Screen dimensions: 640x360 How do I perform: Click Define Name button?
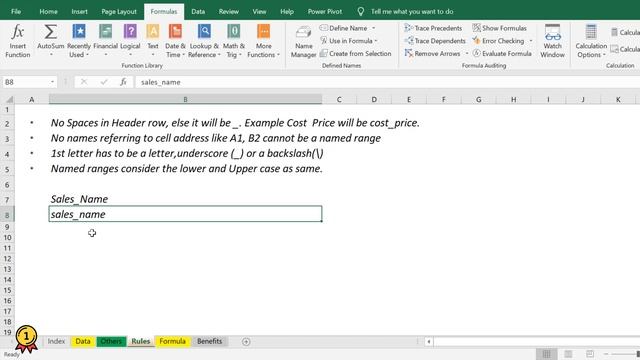[x=344, y=28]
